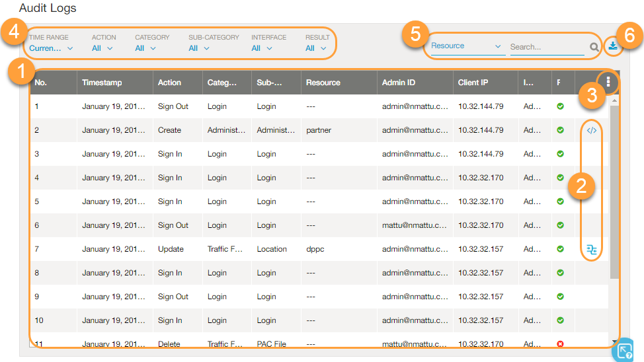Open the Sub-Category filter dropdown
This screenshot has height=362, width=644.
click(199, 48)
